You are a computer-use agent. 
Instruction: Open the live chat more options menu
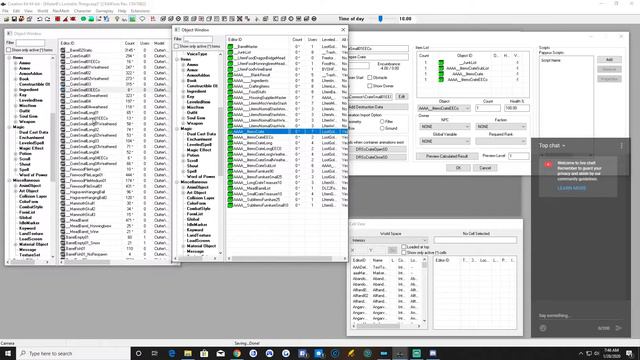pyautogui.click(x=622, y=146)
